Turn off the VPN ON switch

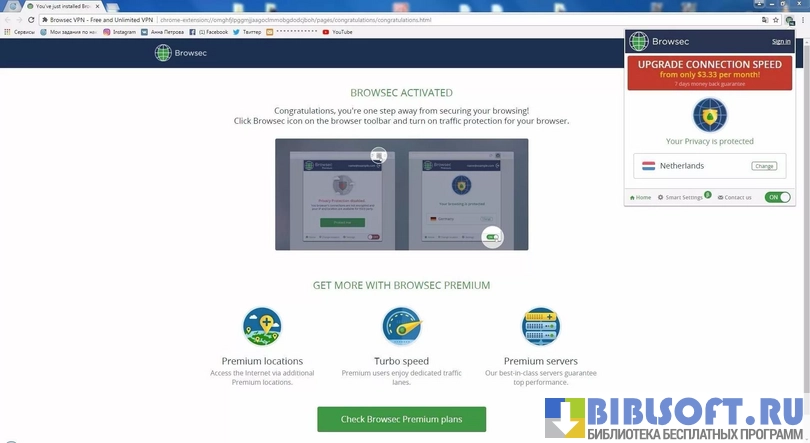777,197
